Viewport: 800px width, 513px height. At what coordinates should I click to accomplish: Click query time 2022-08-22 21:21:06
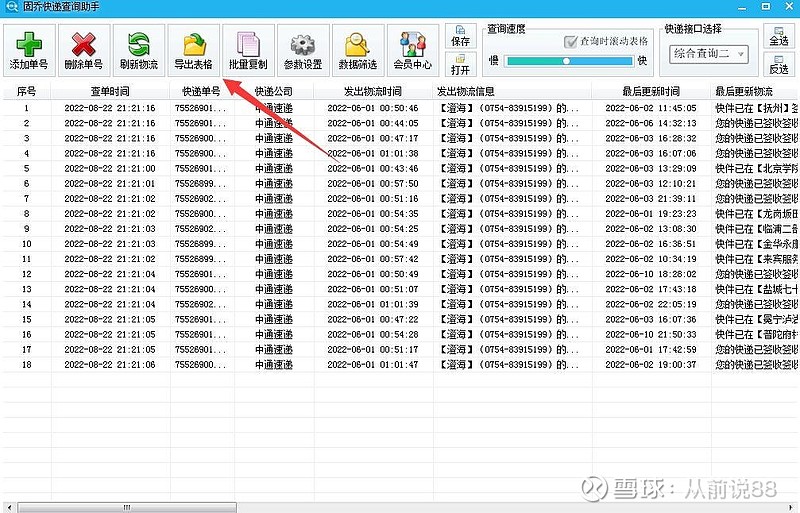coord(110,365)
